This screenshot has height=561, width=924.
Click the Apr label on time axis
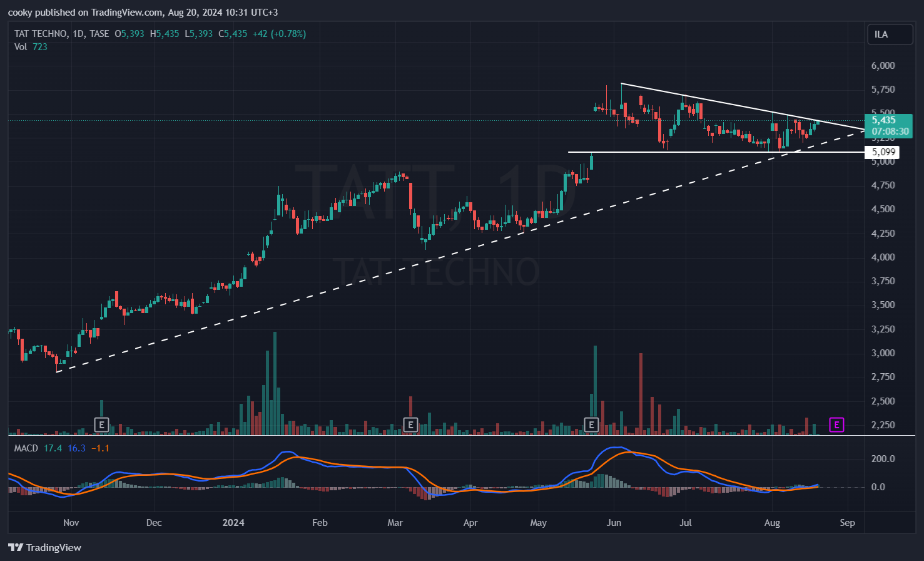click(470, 523)
